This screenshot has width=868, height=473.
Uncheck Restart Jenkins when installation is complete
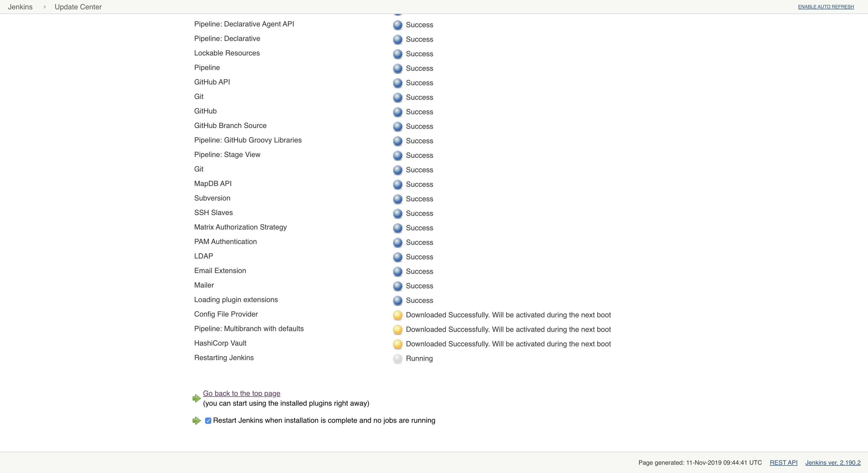208,420
